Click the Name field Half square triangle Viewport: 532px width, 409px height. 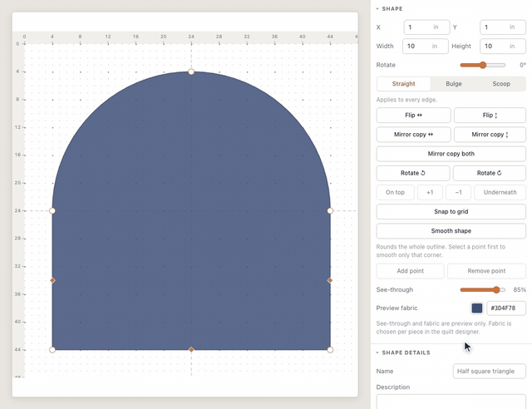pos(490,372)
